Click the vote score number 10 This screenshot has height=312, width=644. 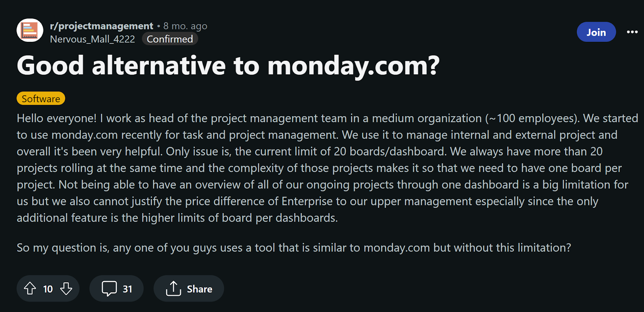click(x=48, y=289)
